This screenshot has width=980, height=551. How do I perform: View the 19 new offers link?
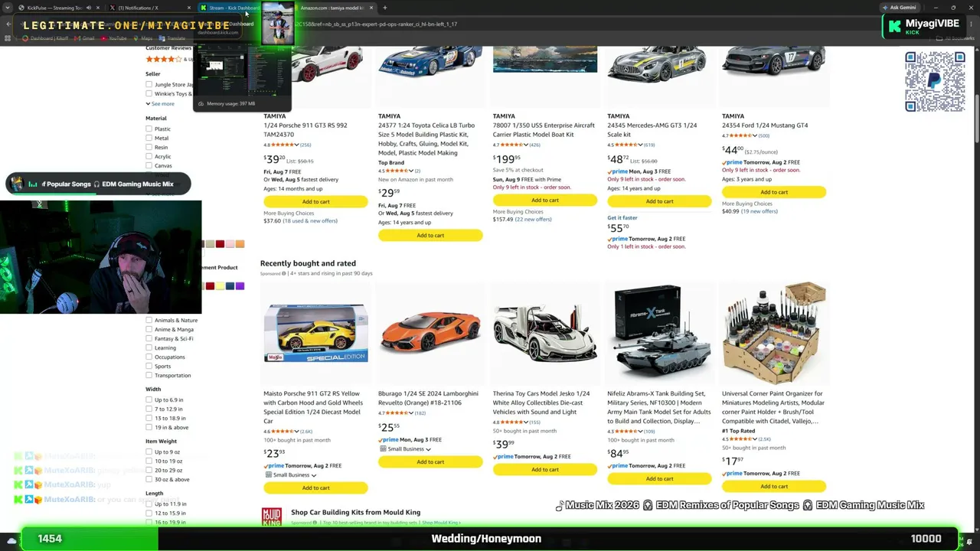(x=760, y=211)
